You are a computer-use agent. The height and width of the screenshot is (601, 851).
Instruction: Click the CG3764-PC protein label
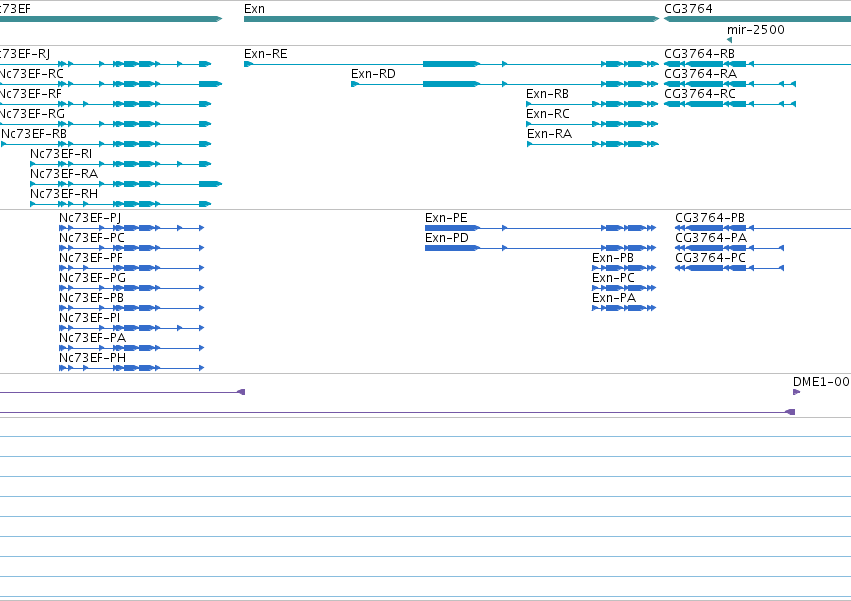710,258
